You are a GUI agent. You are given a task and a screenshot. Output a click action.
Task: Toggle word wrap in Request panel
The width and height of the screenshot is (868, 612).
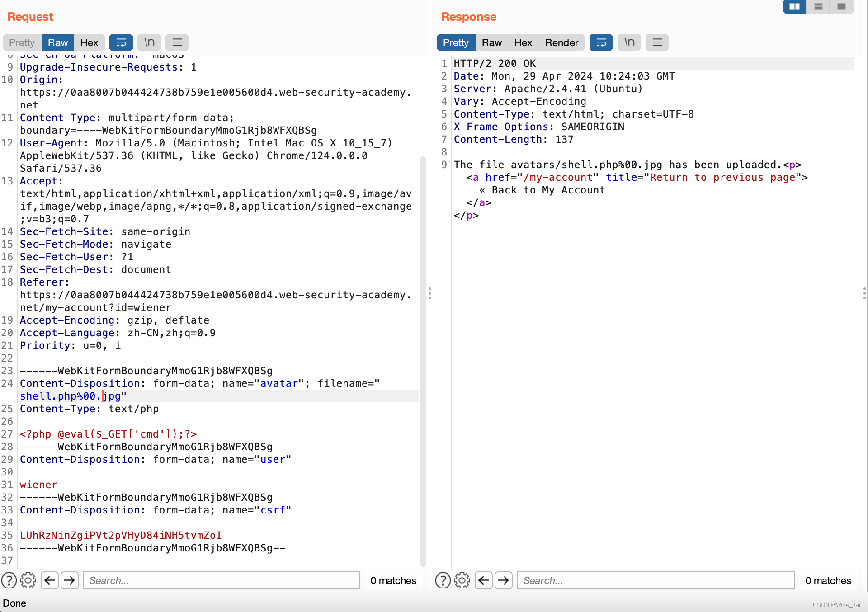pyautogui.click(x=121, y=42)
